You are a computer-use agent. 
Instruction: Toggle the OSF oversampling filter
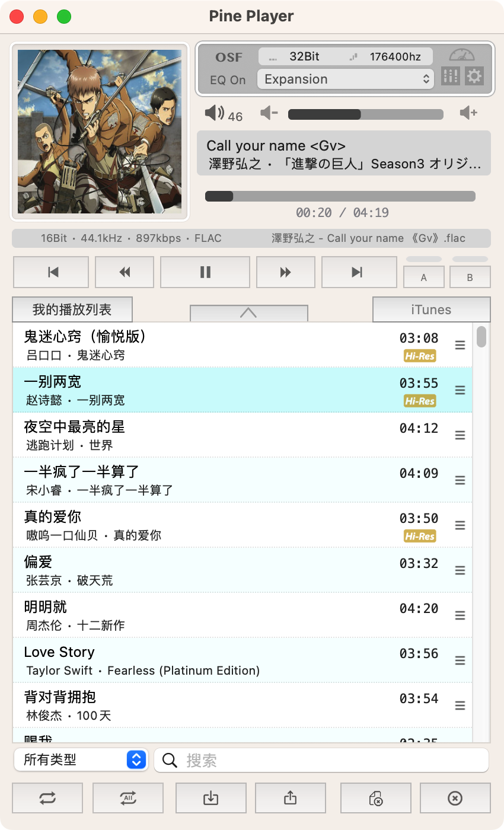(229, 58)
